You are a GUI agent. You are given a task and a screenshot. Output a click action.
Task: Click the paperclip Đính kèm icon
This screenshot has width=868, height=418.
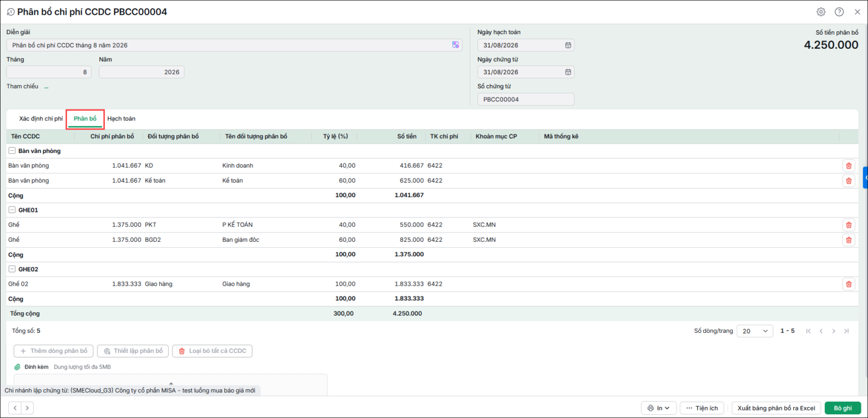pos(17,367)
